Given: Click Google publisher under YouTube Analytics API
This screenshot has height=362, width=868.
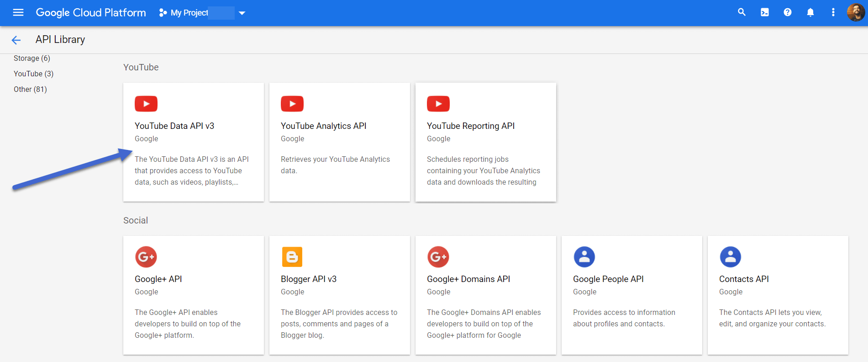Looking at the screenshot, I should tap(292, 138).
